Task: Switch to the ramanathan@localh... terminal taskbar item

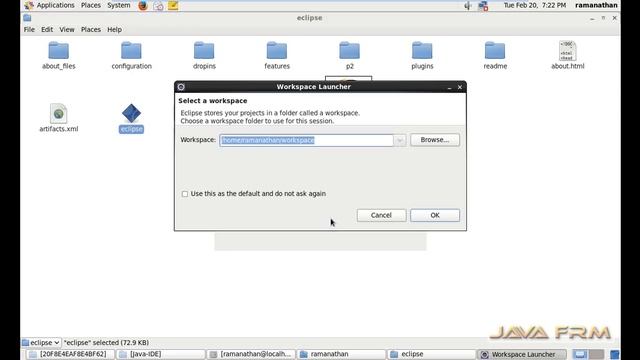Action: click(251, 354)
